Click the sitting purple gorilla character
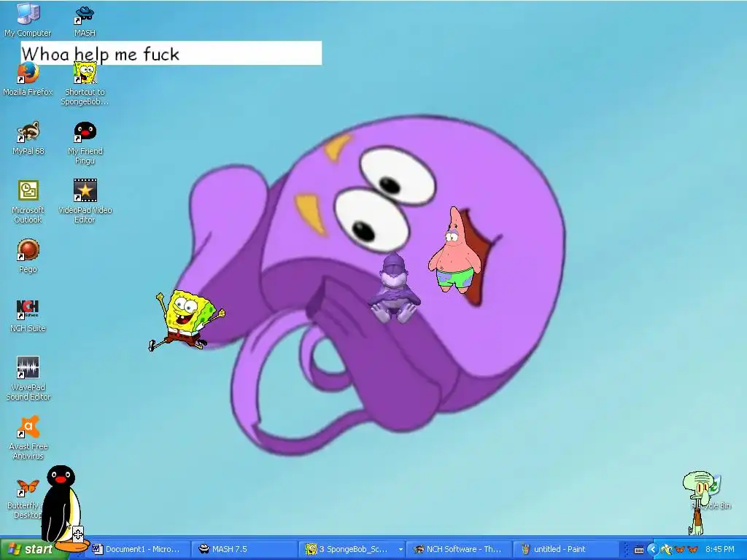The width and height of the screenshot is (747, 560). tap(394, 289)
